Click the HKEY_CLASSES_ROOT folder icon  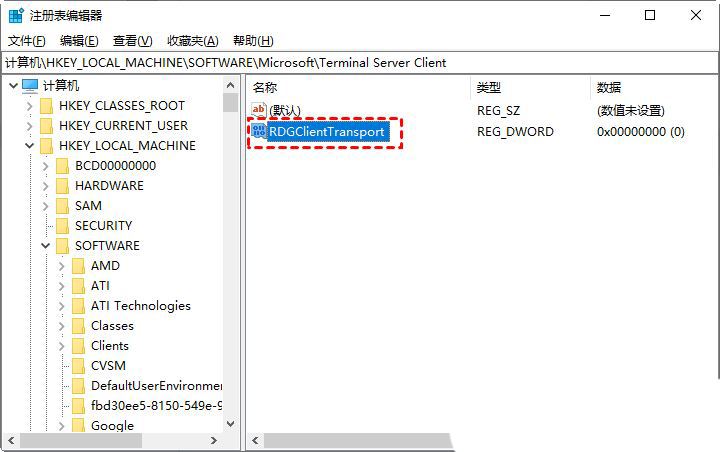pos(46,106)
